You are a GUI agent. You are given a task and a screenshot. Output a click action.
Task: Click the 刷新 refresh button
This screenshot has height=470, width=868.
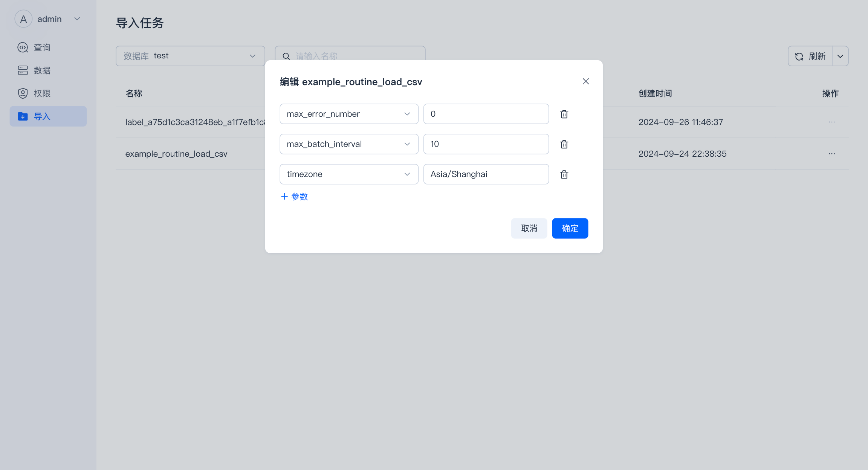(810, 56)
